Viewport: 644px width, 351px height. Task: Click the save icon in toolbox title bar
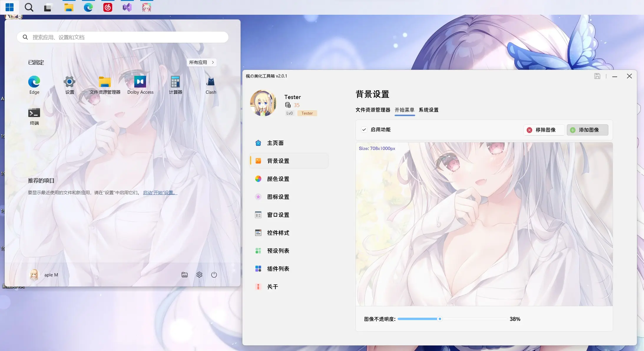[597, 76]
